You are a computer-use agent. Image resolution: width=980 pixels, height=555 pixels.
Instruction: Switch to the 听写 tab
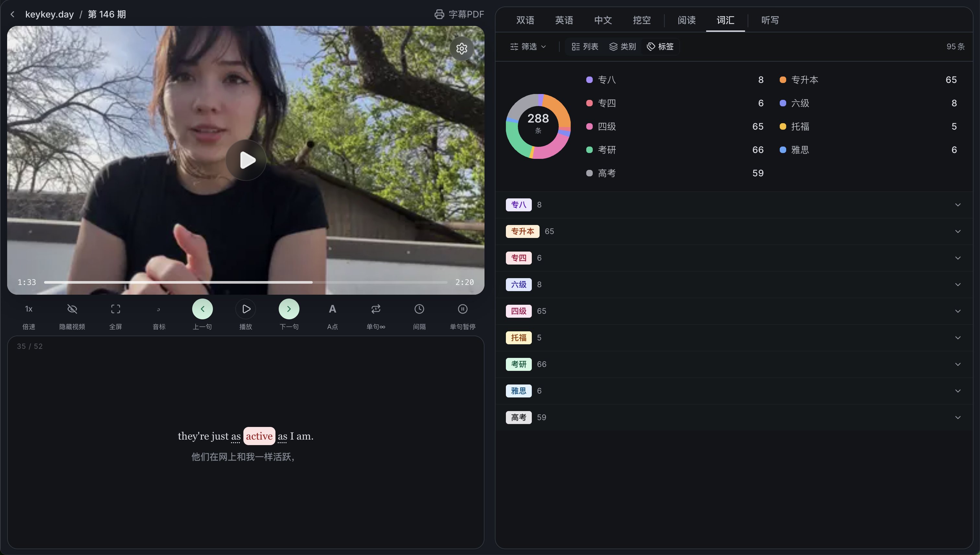pyautogui.click(x=770, y=20)
